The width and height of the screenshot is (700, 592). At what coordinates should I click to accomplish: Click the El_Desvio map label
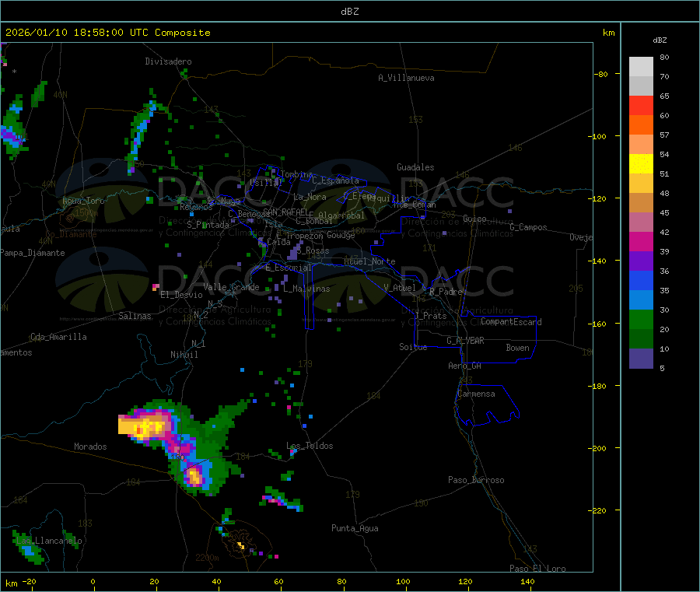click(181, 295)
